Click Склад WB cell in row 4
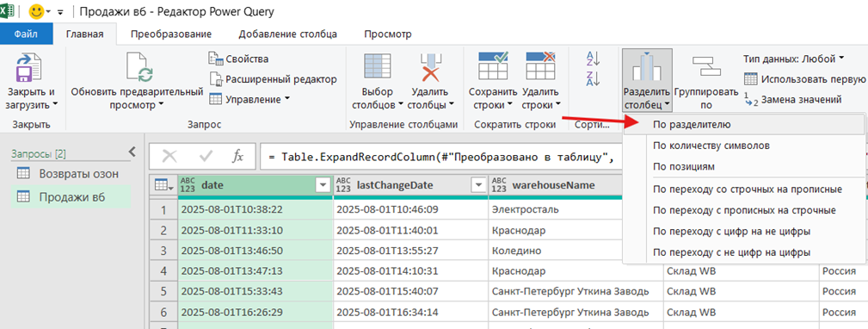Screen dimensions: 868x329 coord(741,271)
